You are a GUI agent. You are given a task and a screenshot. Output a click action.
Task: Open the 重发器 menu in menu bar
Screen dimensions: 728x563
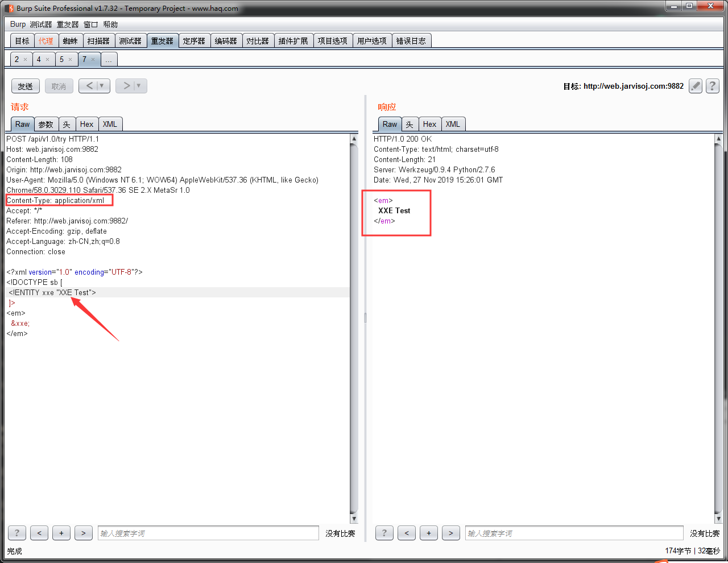68,24
